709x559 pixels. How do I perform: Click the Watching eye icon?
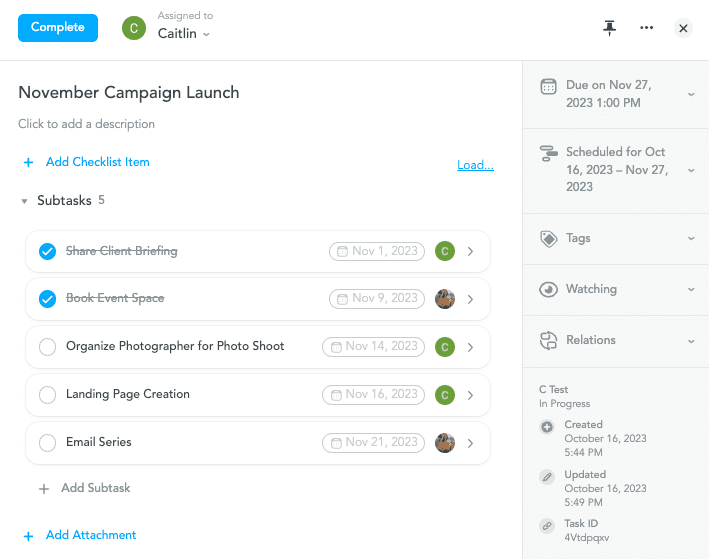[548, 290]
